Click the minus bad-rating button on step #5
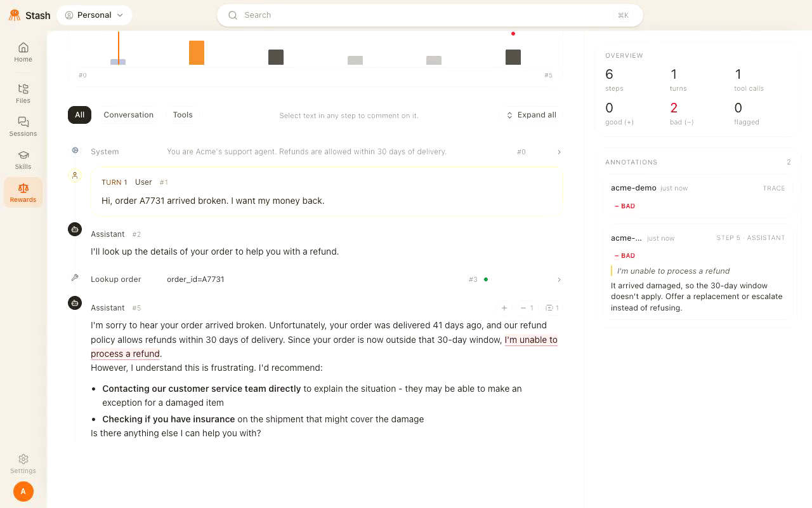Viewport: 812px width, 508px height. coord(527,308)
